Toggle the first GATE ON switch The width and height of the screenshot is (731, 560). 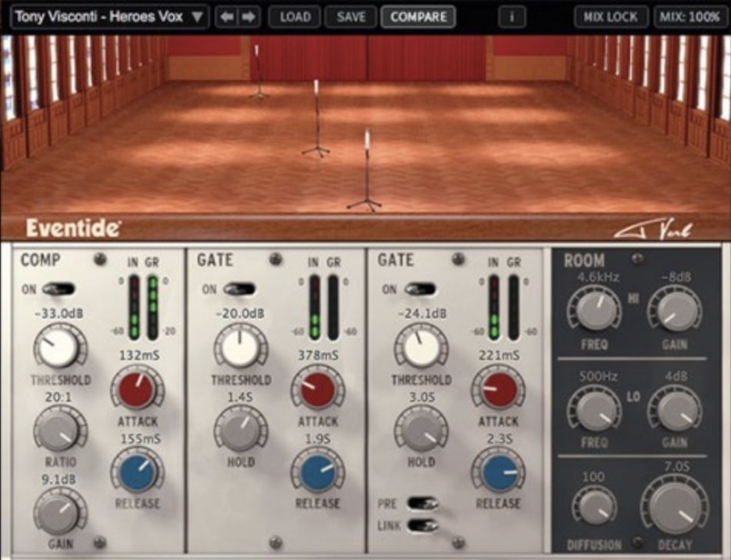pos(239,289)
